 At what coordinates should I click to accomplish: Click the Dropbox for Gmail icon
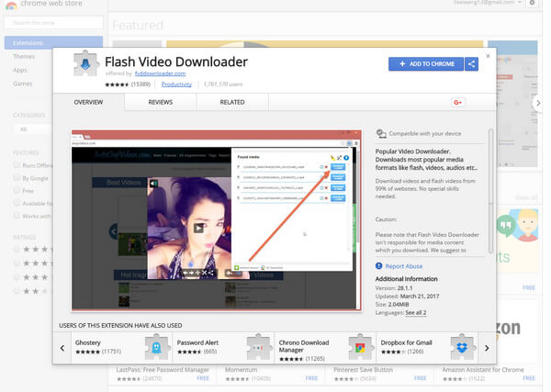(x=462, y=347)
